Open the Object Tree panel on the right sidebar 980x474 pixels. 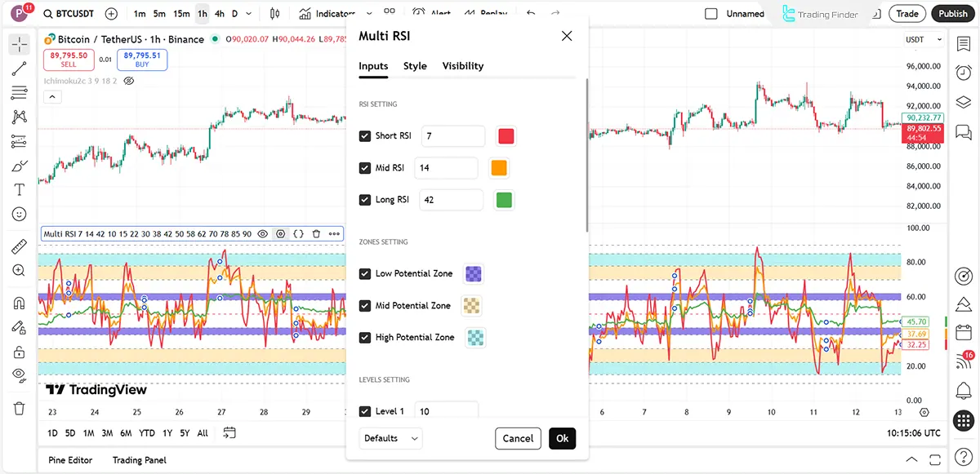(x=963, y=103)
